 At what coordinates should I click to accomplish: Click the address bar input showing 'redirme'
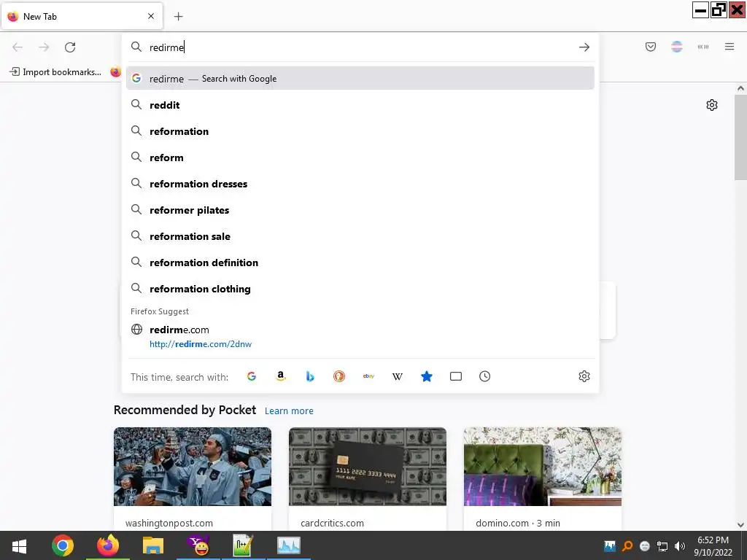point(361,47)
